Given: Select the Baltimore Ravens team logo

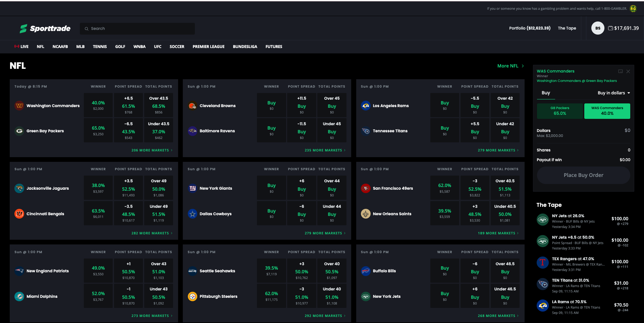Looking at the screenshot, I should click(x=193, y=131).
